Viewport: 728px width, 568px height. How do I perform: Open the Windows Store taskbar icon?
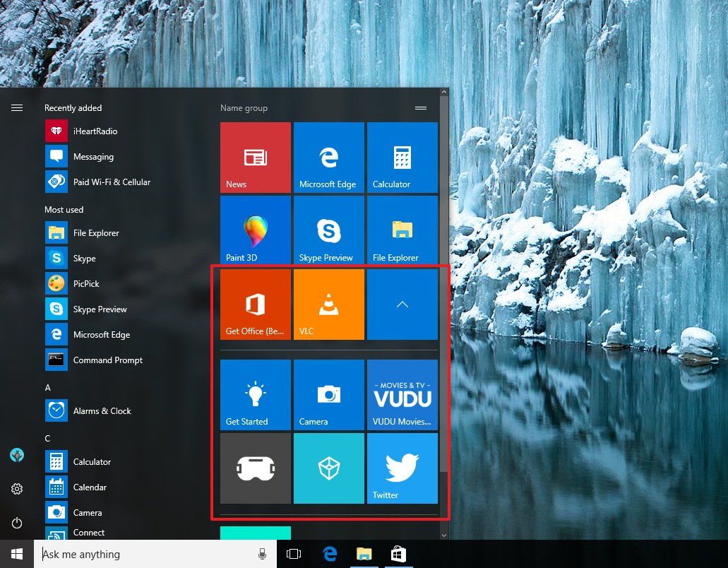coord(398,554)
